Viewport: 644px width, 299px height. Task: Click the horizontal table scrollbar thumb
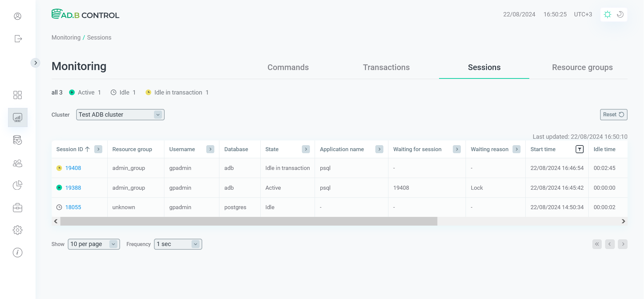tap(249, 221)
